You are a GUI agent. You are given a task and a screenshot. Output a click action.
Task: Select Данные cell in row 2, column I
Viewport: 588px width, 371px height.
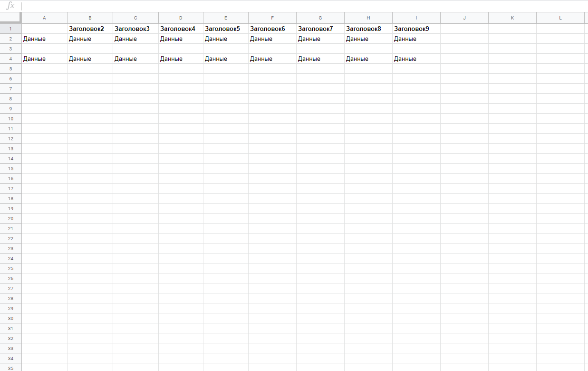coord(416,39)
